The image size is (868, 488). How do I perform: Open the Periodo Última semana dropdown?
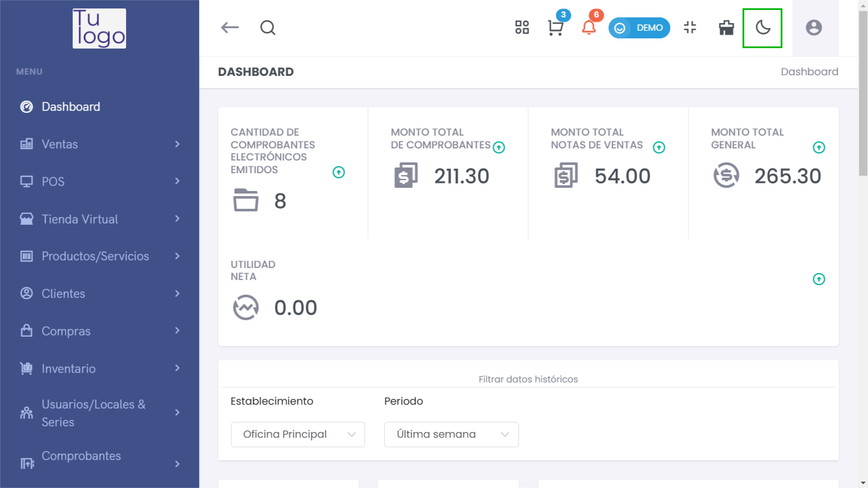(451, 434)
